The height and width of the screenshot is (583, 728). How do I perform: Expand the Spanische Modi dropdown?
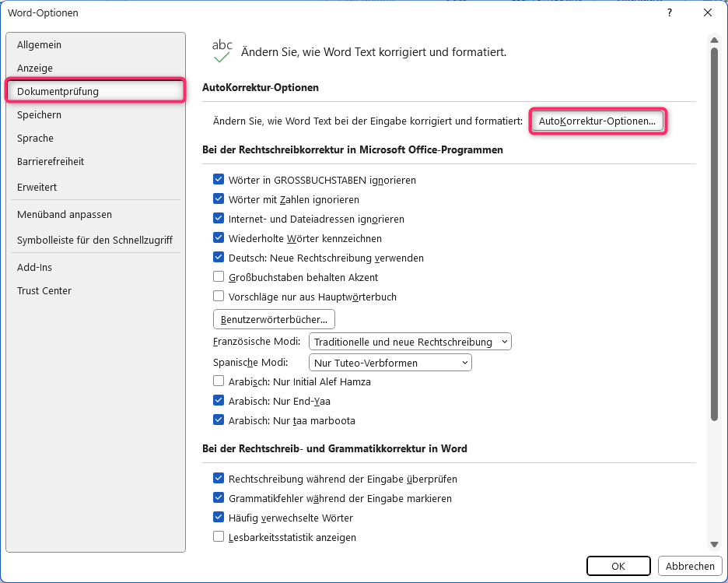pos(390,363)
